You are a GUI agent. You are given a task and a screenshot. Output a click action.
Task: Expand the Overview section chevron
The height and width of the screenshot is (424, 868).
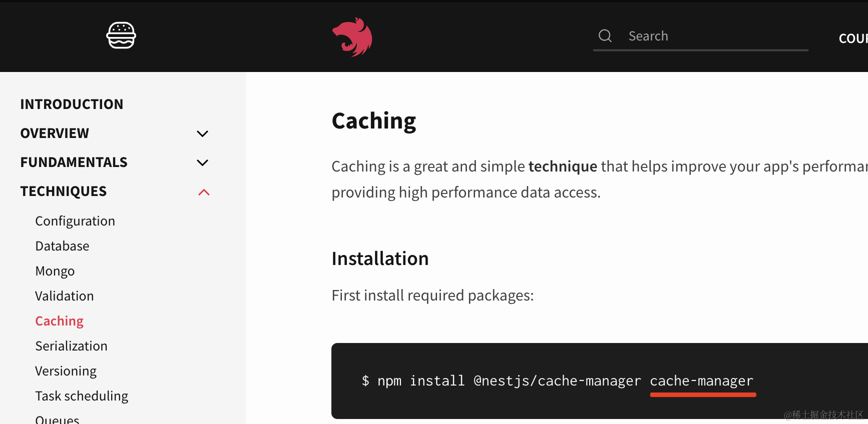202,133
